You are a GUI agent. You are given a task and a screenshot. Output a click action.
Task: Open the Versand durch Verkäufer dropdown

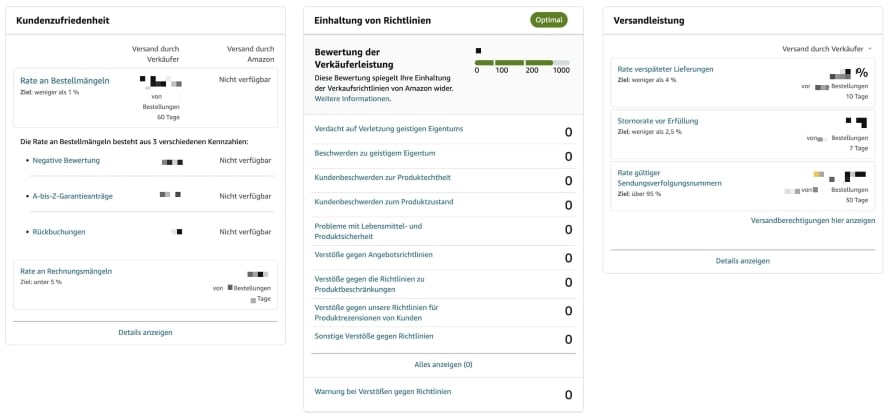click(827, 48)
